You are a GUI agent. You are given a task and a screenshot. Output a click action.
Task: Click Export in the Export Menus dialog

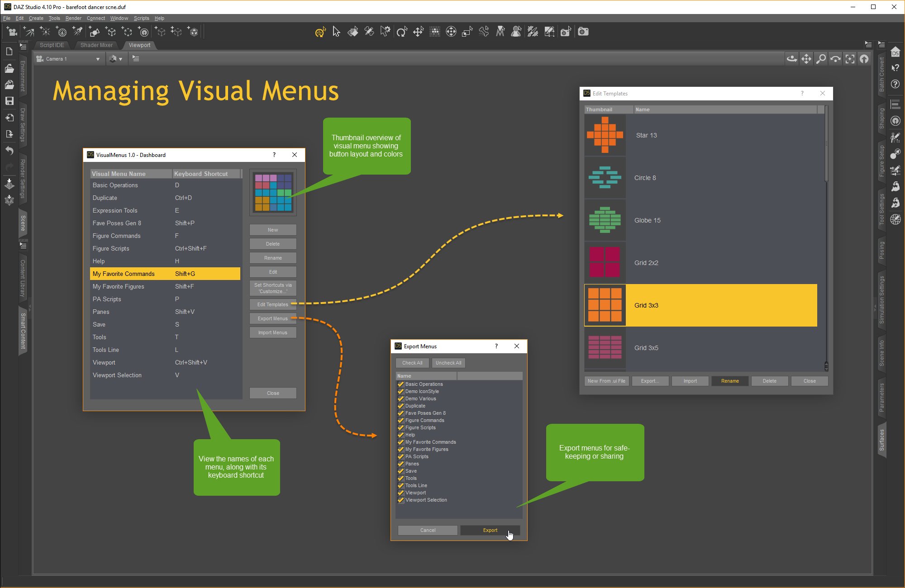490,530
